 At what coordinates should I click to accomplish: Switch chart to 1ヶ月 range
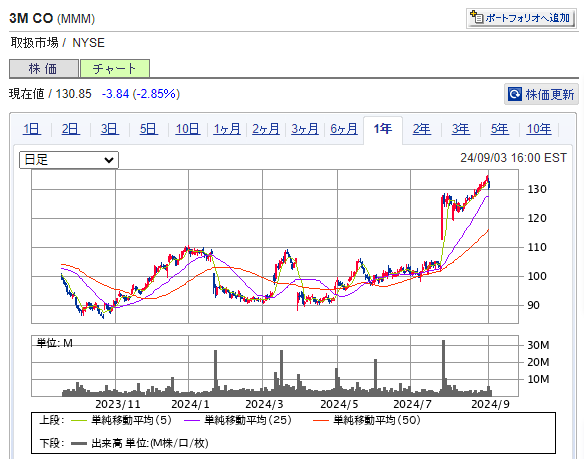point(227,129)
